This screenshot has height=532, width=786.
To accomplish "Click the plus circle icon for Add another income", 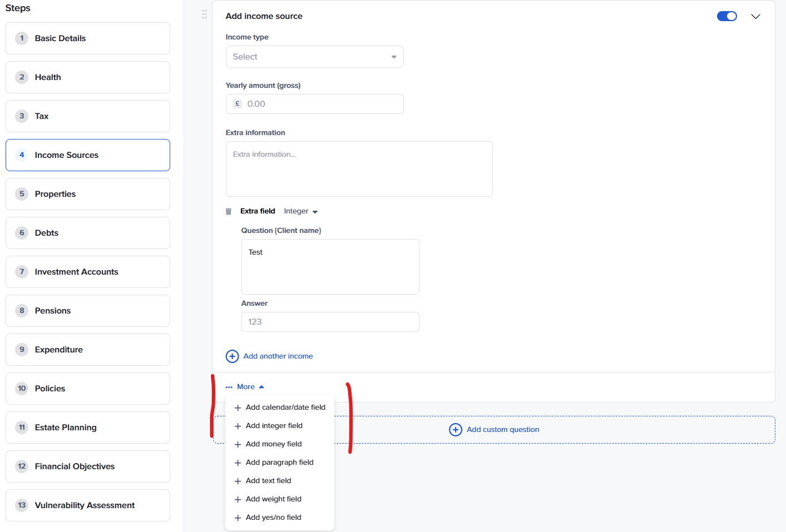I will coord(232,356).
